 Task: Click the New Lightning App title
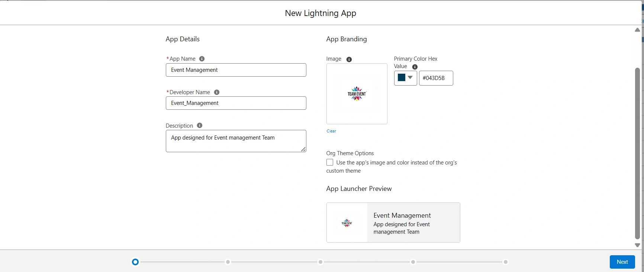[321, 13]
